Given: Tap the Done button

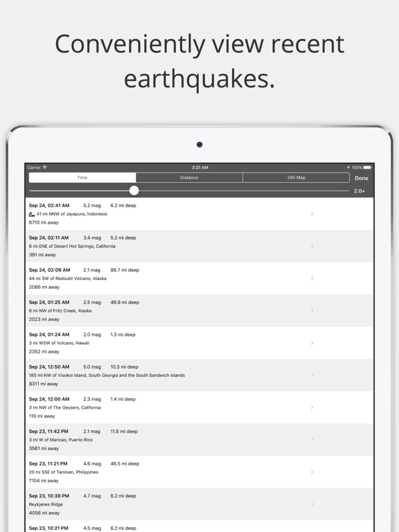Looking at the screenshot, I should click(362, 178).
